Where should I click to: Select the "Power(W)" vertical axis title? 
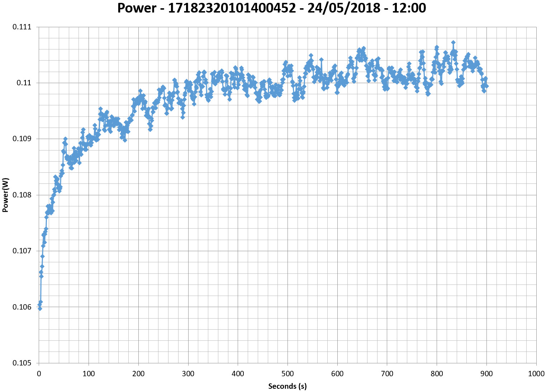5,195
